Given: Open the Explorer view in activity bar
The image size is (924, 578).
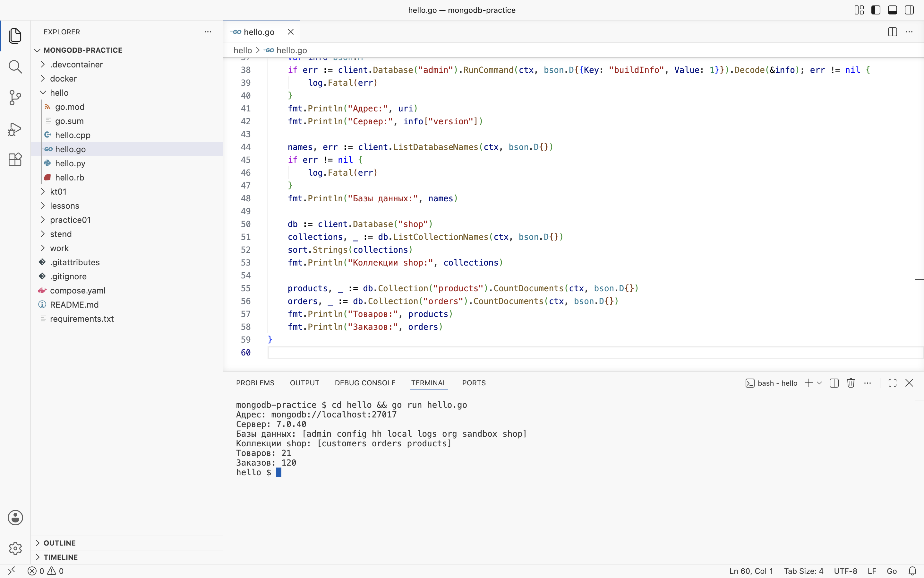Looking at the screenshot, I should point(15,36).
